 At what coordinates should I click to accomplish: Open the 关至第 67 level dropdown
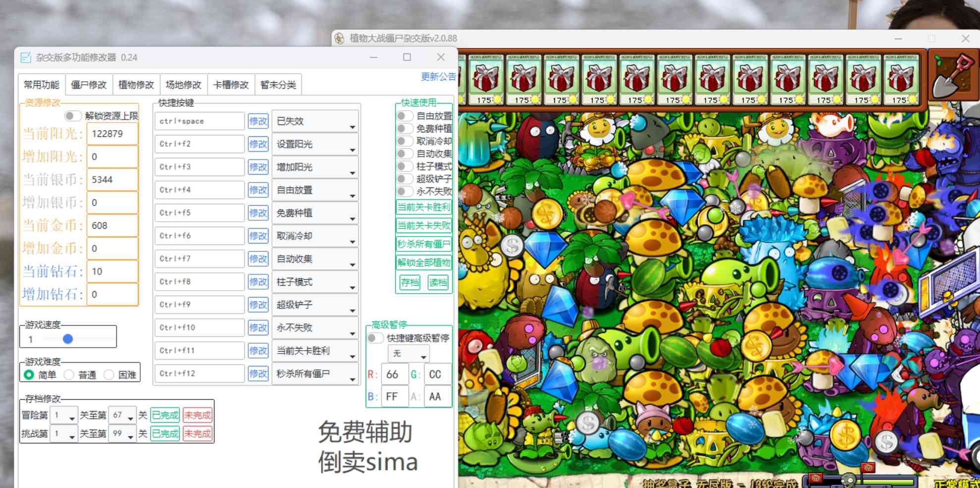click(x=122, y=415)
